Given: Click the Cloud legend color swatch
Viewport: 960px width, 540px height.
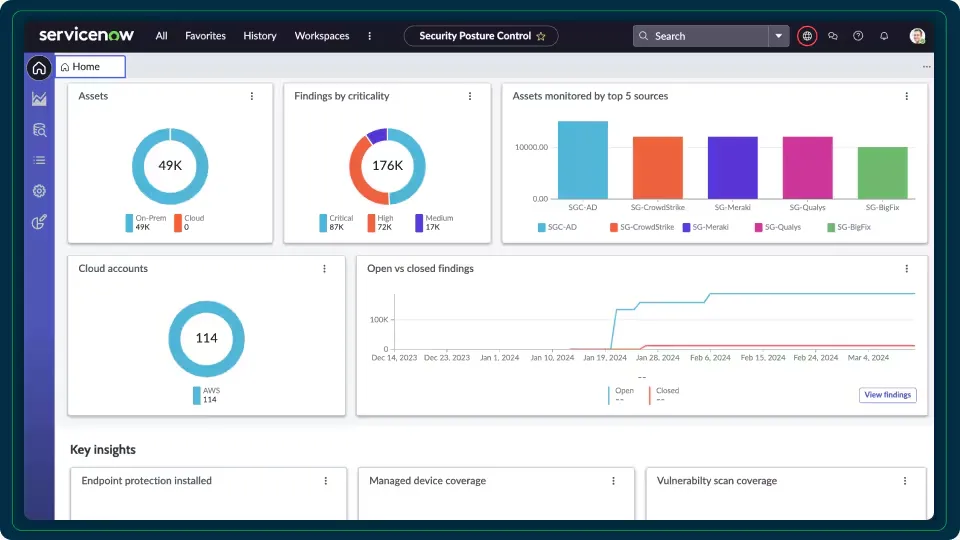Looking at the screenshot, I should 178,223.
